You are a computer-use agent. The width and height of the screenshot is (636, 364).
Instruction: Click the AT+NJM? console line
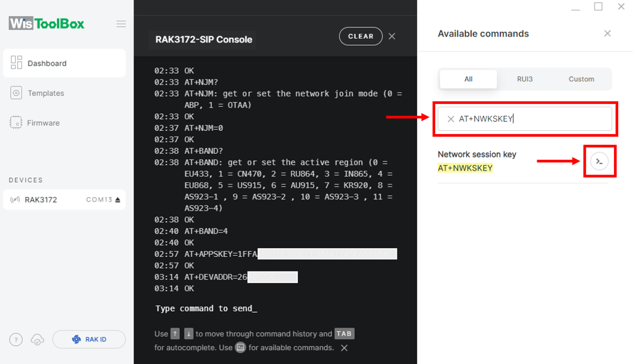click(201, 82)
